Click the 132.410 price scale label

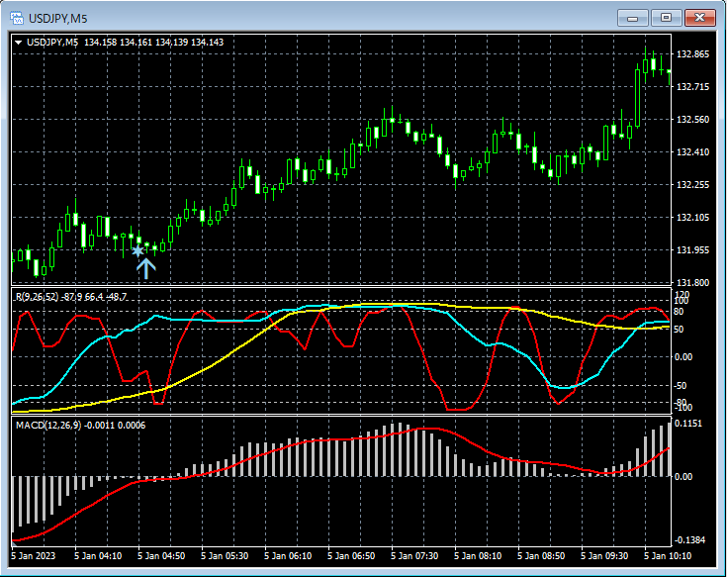(x=691, y=152)
